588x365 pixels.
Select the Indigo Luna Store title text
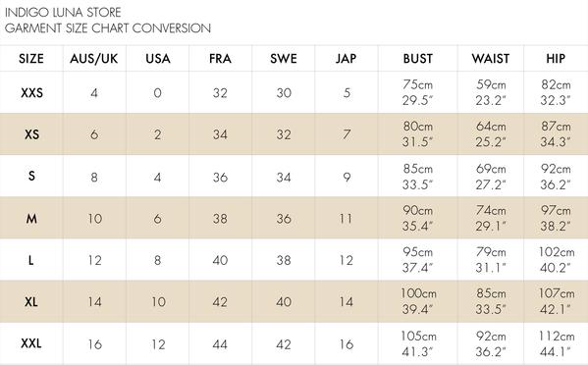point(63,13)
